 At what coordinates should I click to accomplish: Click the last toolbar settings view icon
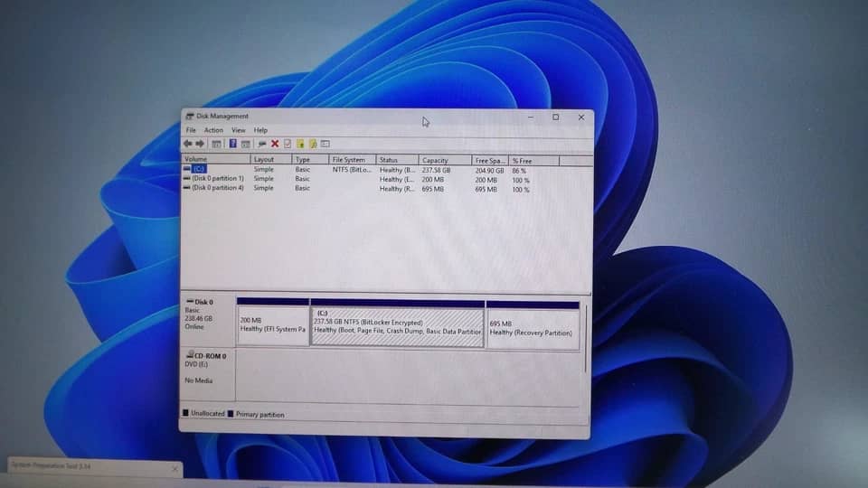point(325,144)
